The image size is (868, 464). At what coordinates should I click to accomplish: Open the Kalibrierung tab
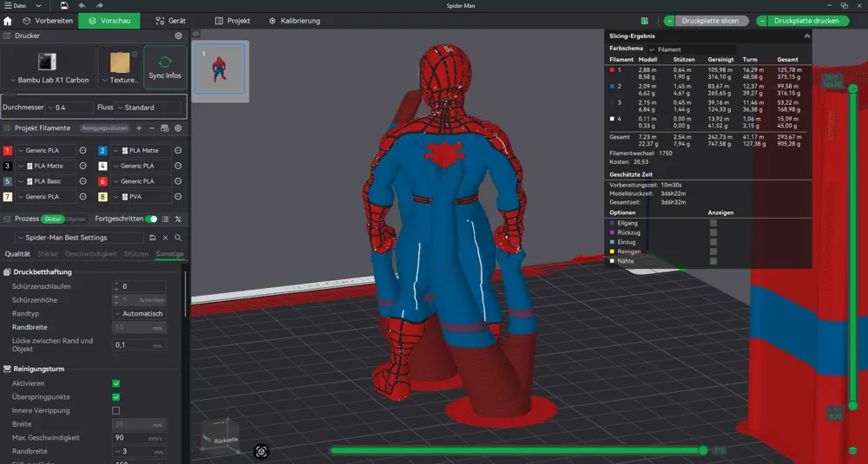(294, 21)
